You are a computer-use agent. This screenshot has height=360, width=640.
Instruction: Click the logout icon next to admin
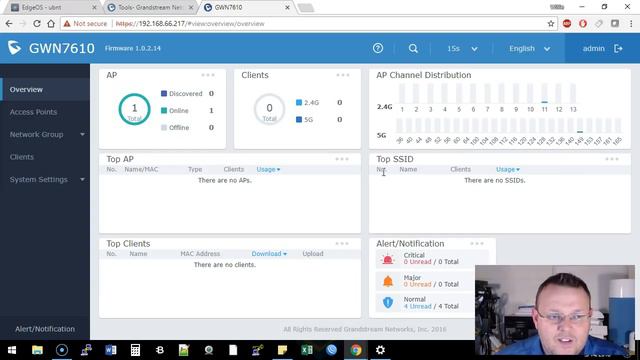click(x=618, y=49)
